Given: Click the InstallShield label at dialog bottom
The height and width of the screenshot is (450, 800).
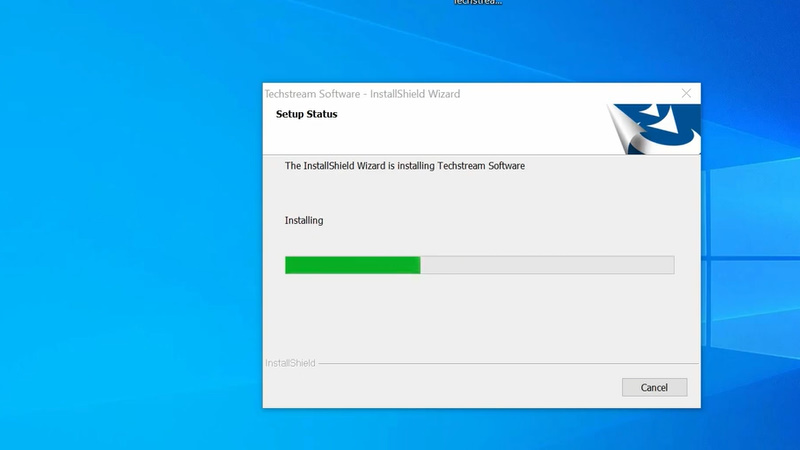Looking at the screenshot, I should [x=290, y=363].
